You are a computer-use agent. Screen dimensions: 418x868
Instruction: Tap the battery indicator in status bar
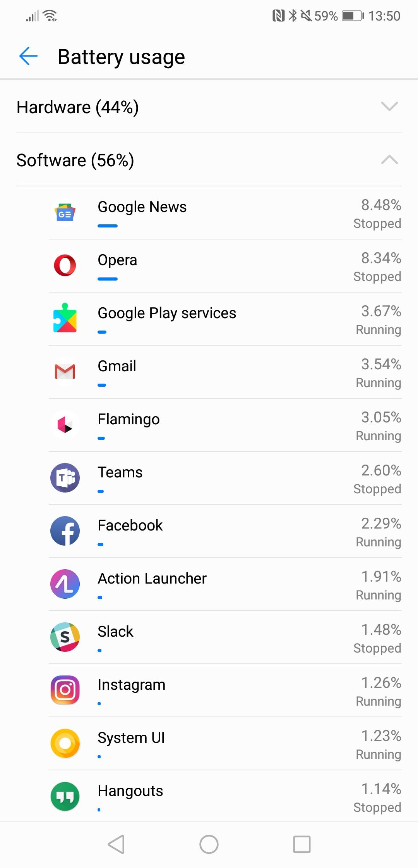(353, 16)
